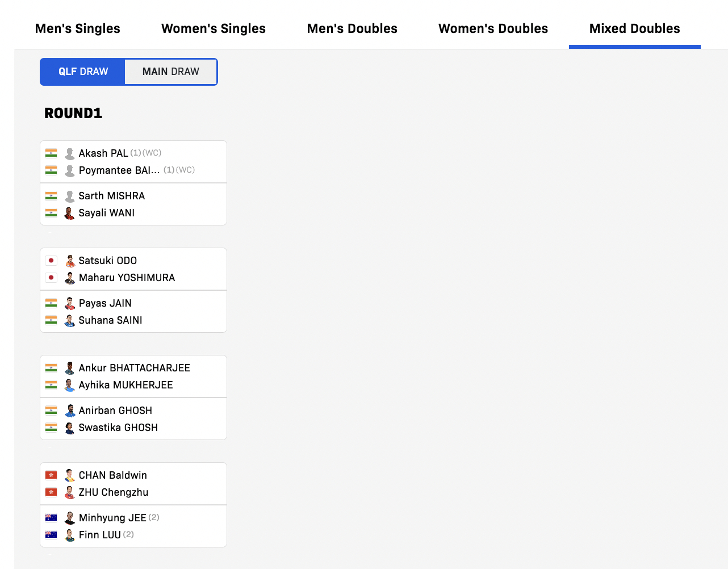Open Sayali WANI player name
728x569 pixels.
pyautogui.click(x=107, y=213)
